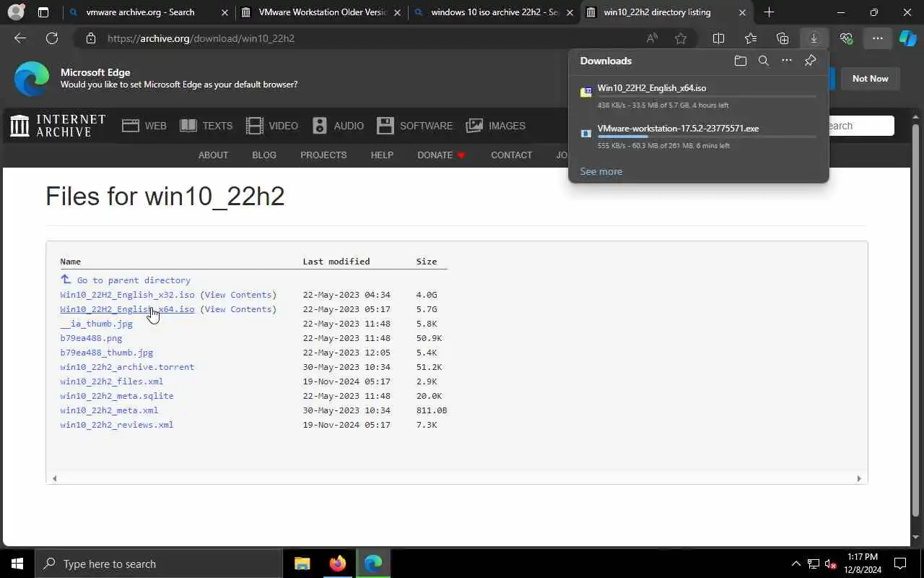The width and height of the screenshot is (924, 578).
Task: Click the Internet Archive logo
Action: point(58,126)
